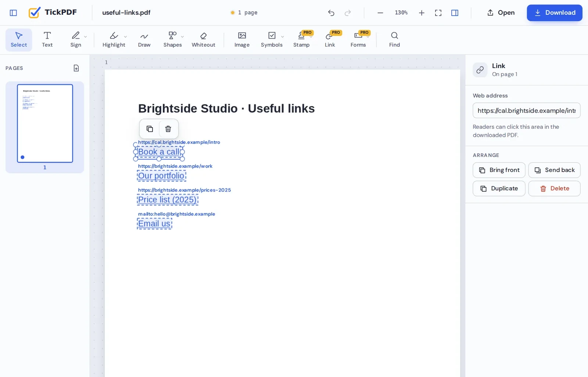Image resolution: width=588 pixels, height=377 pixels.
Task: Activate the Whiteout eraser tool
Action: (x=203, y=40)
